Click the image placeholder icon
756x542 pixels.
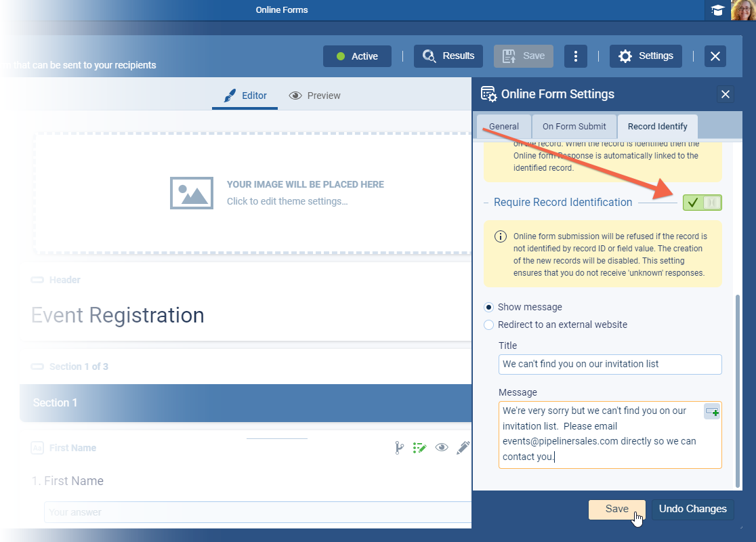click(x=191, y=192)
